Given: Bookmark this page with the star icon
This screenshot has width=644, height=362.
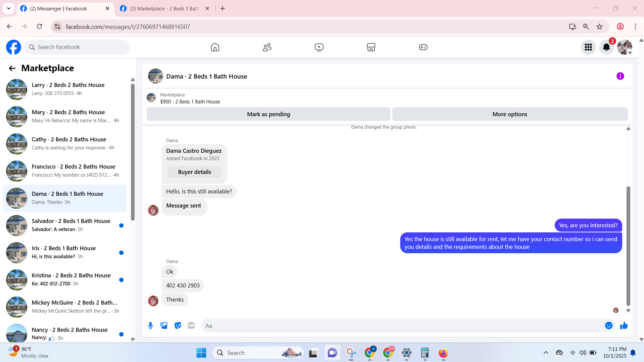Looking at the screenshot, I should pyautogui.click(x=600, y=27).
